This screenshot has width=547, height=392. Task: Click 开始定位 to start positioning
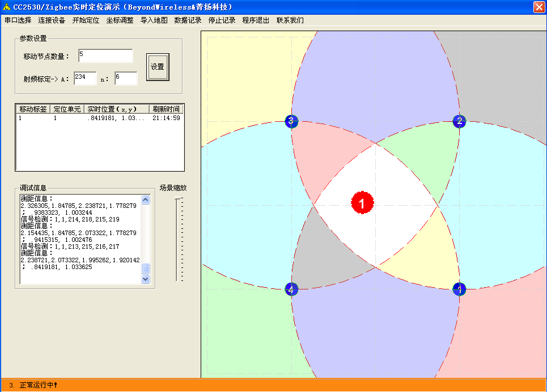(86, 20)
